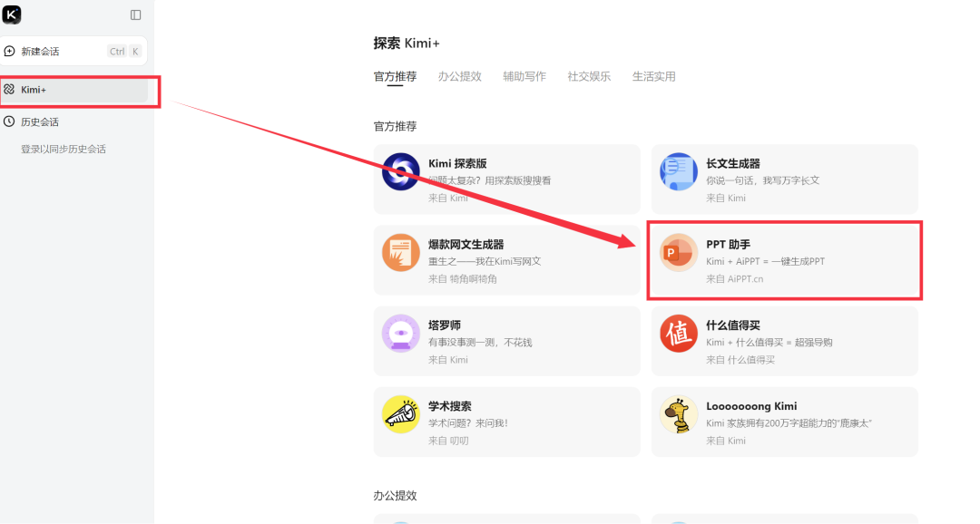Click the text Kimi + AiPPT = 一键生成PPT
Image resolution: width=980 pixels, height=524 pixels.
point(766,261)
